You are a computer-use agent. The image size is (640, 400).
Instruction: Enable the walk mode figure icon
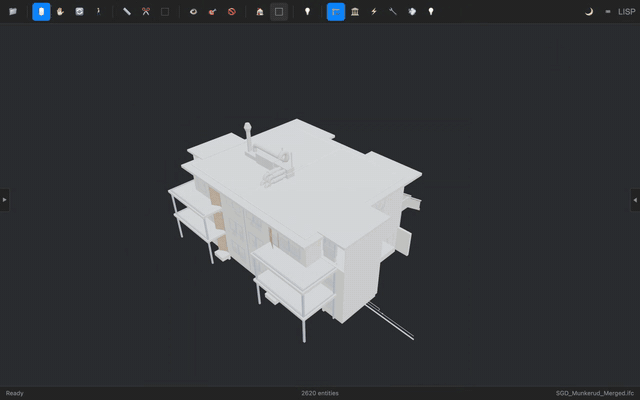[98, 11]
